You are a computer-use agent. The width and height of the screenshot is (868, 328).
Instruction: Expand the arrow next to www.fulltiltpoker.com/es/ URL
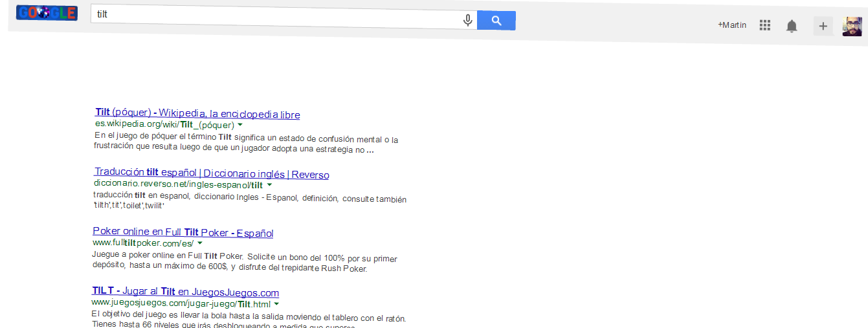(199, 243)
